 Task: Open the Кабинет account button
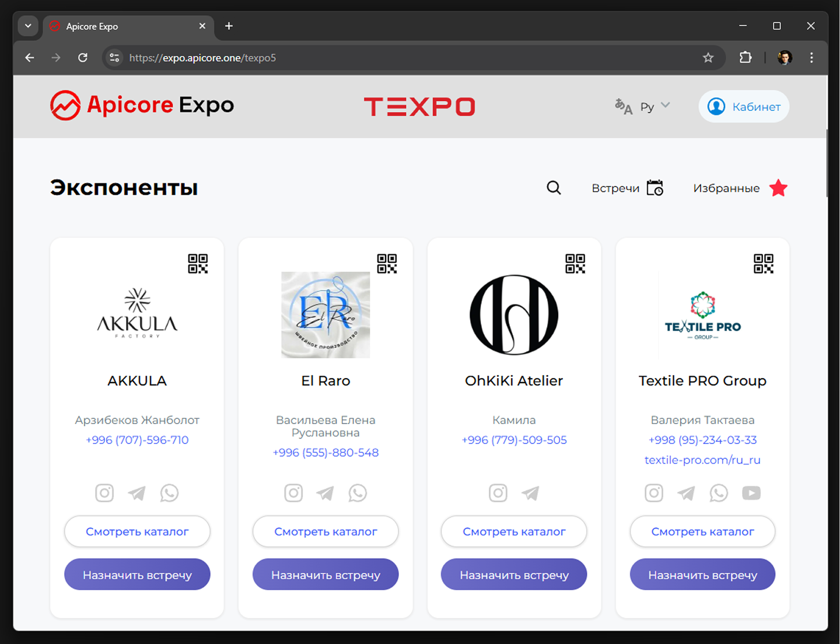tap(744, 107)
